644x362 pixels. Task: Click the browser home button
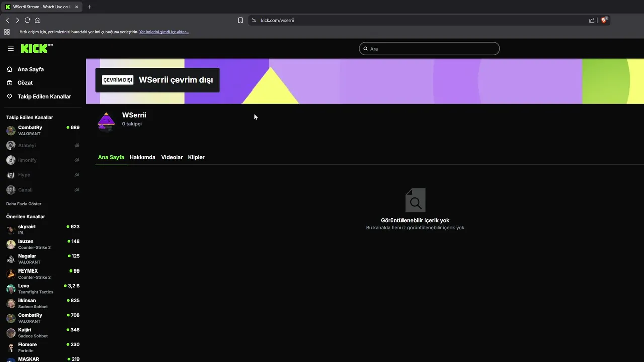pos(37,20)
